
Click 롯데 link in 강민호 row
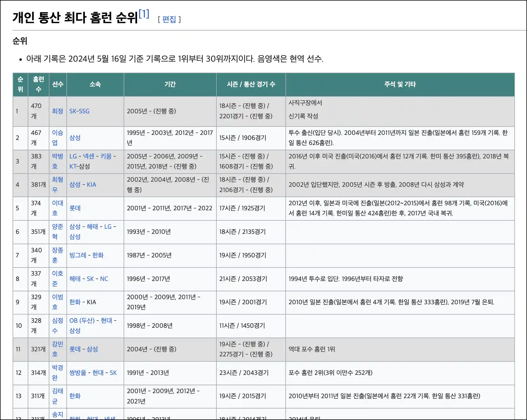[x=75, y=349]
